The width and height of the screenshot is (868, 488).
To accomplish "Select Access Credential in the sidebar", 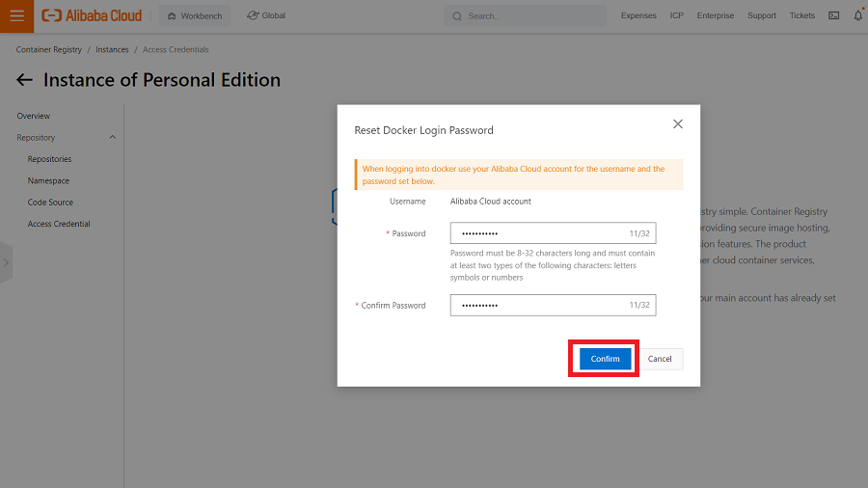I will pos(59,224).
